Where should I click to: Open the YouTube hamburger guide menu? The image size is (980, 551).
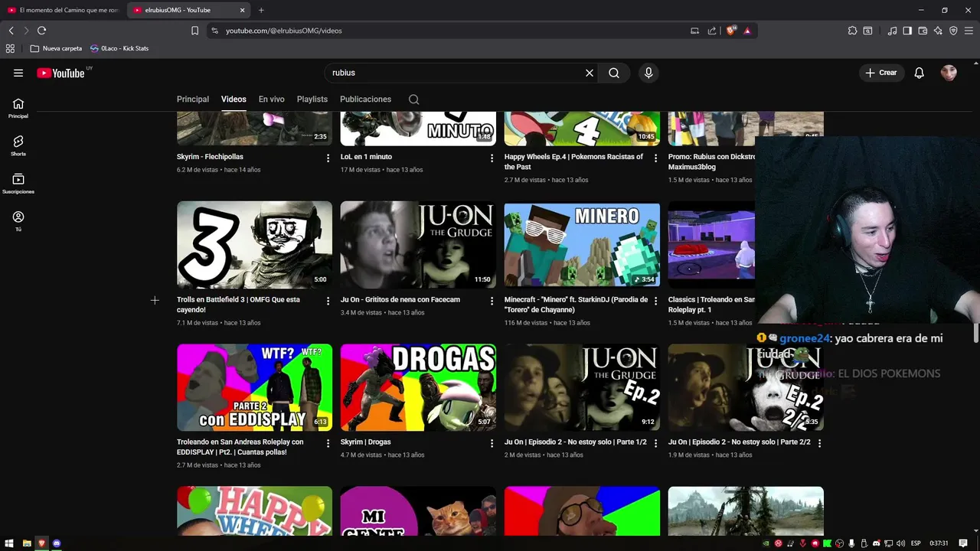pyautogui.click(x=18, y=73)
